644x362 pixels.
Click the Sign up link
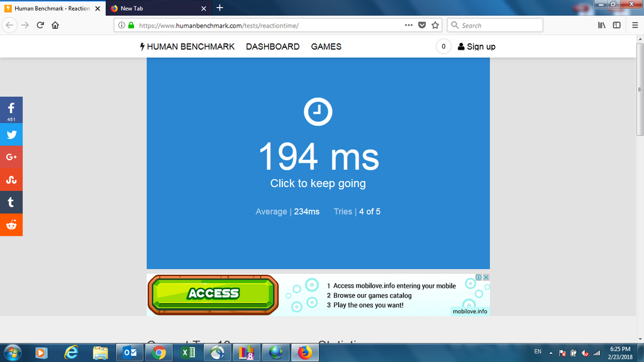[477, 47]
